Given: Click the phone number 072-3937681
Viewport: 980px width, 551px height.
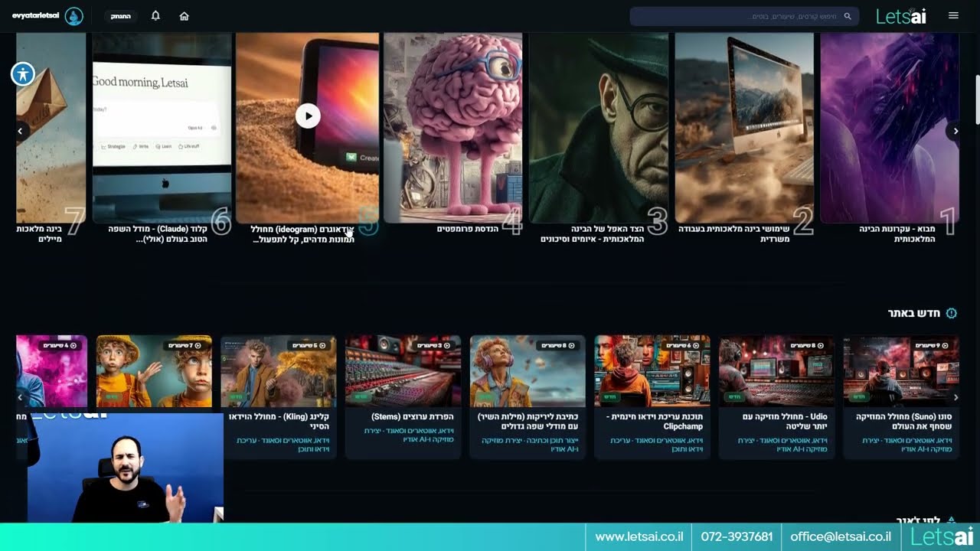Looking at the screenshot, I should (x=737, y=537).
